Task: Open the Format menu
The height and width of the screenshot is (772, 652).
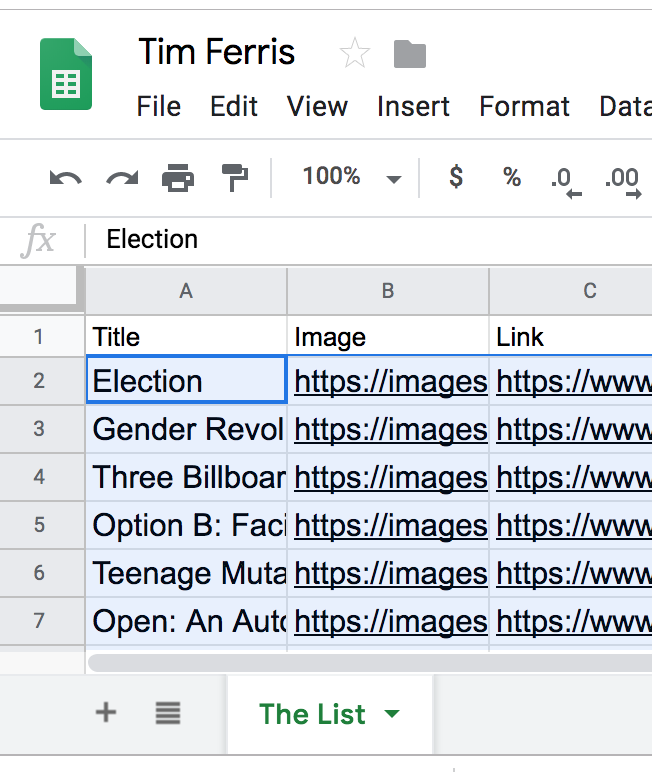Action: [x=524, y=106]
